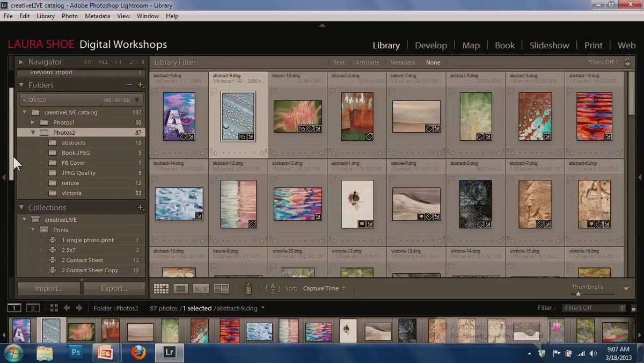Click the Library Filter lock icon

[x=627, y=62]
